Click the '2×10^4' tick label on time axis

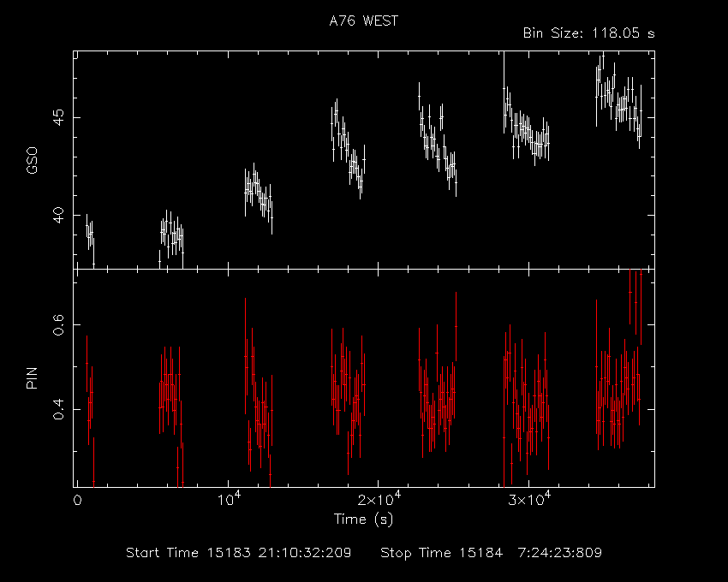pos(379,499)
